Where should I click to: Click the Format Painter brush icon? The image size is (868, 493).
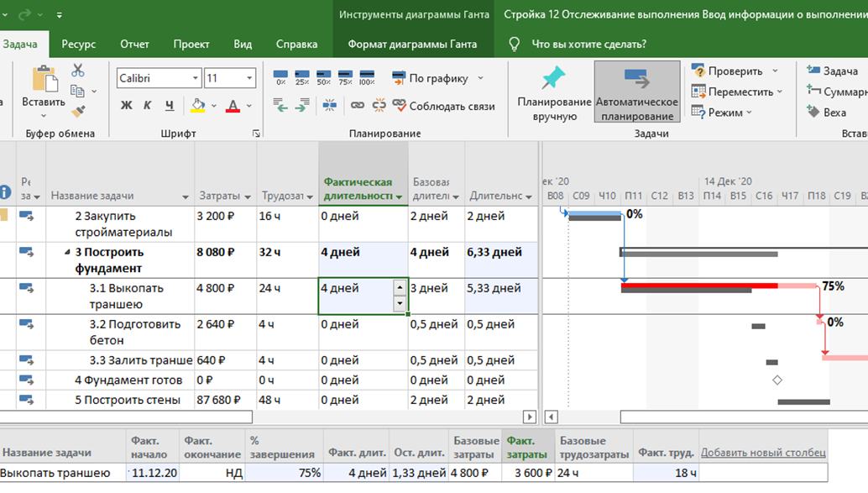coord(78,112)
